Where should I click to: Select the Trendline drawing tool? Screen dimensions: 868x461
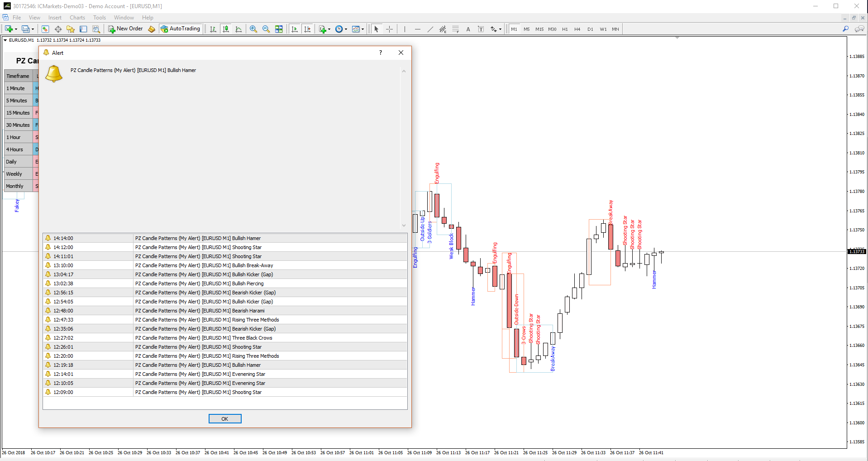(430, 29)
